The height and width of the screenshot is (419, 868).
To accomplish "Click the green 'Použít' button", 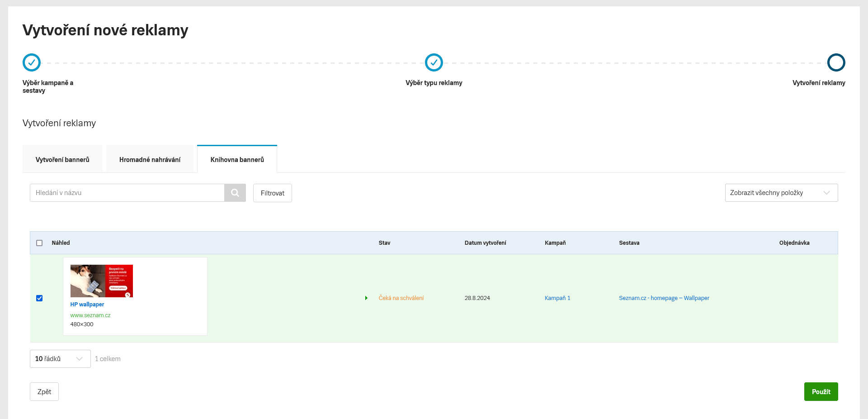I will 821,392.
